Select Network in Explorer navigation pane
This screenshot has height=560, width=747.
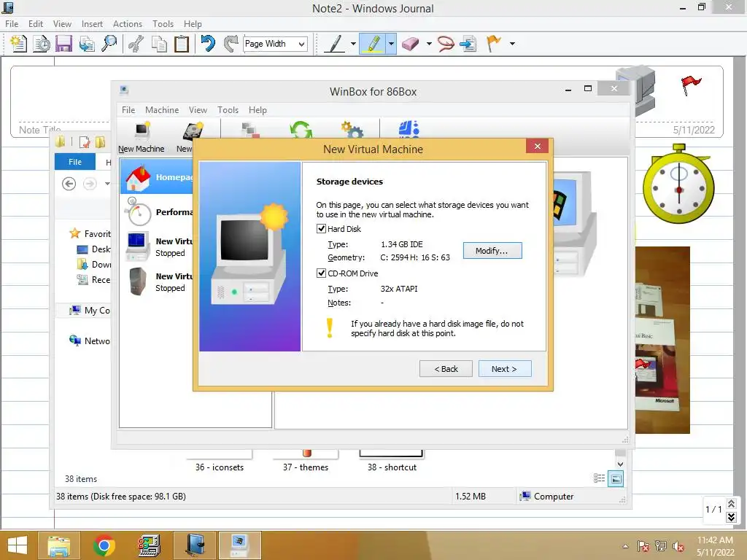click(90, 341)
